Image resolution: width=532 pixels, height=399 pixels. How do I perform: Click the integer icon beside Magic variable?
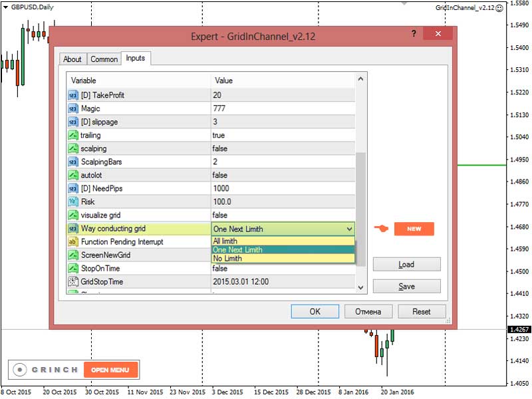73,109
